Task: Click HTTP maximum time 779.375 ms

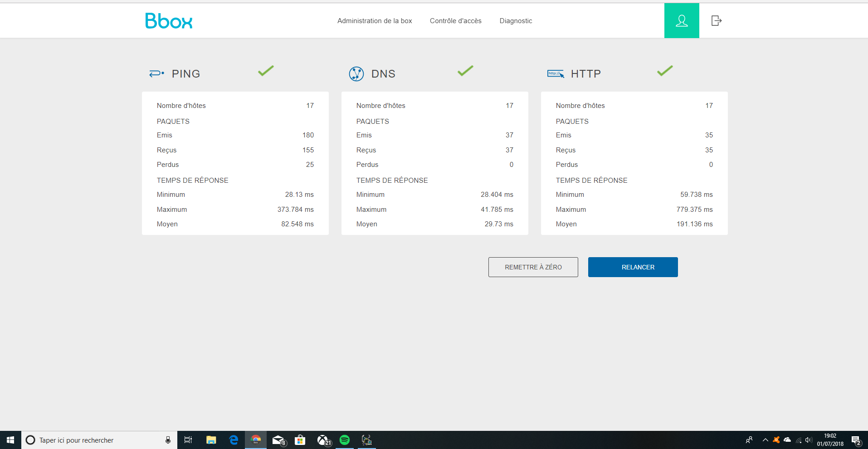Action: point(695,210)
